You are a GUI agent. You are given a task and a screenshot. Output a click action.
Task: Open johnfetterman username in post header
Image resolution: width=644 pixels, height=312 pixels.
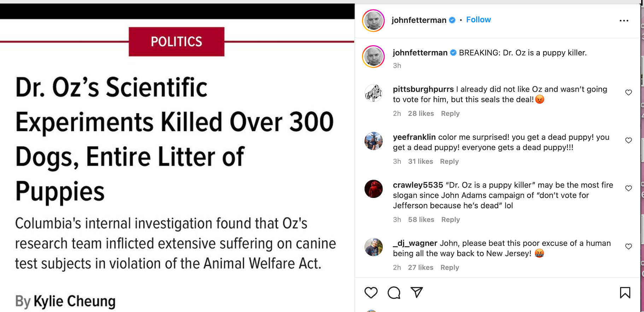(419, 20)
